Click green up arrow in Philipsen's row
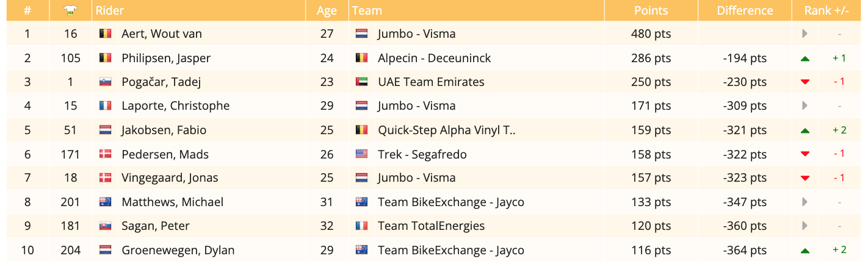This screenshot has height=261, width=868. (x=805, y=59)
